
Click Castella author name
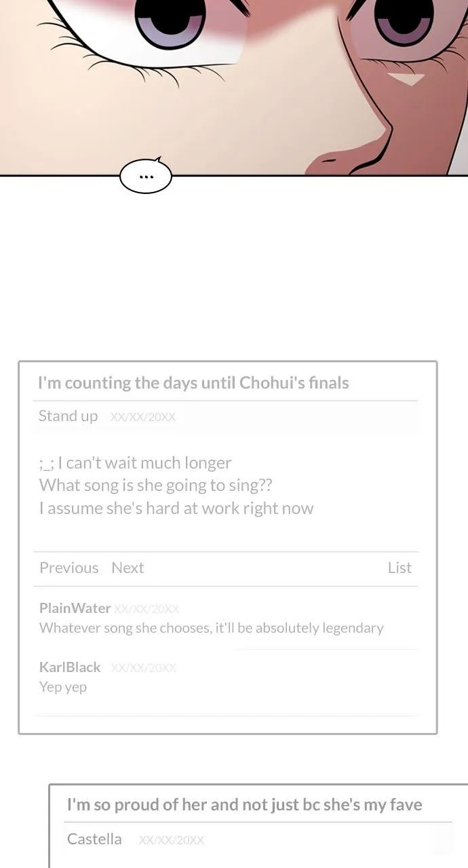tap(94, 840)
